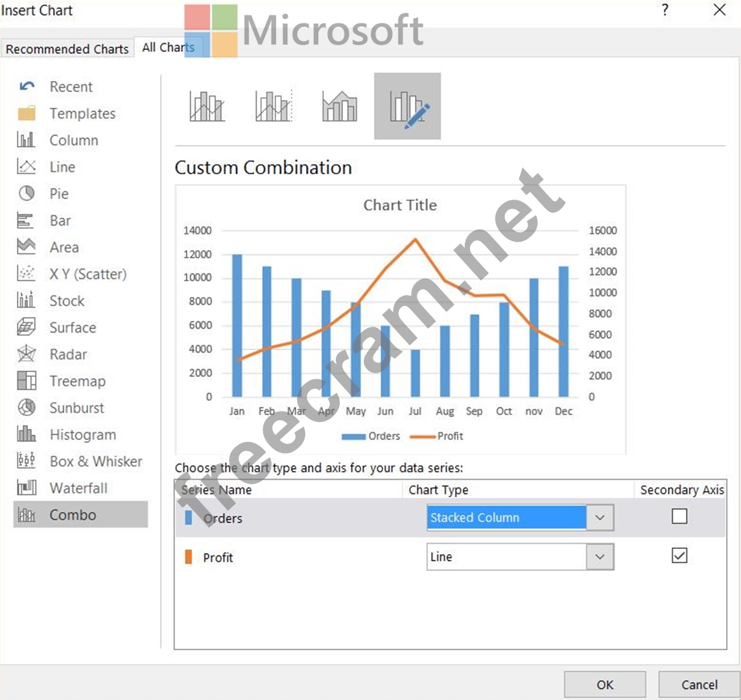Image resolution: width=741 pixels, height=700 pixels.
Task: Open the Orders chart type dropdown arrow
Action: 600,518
